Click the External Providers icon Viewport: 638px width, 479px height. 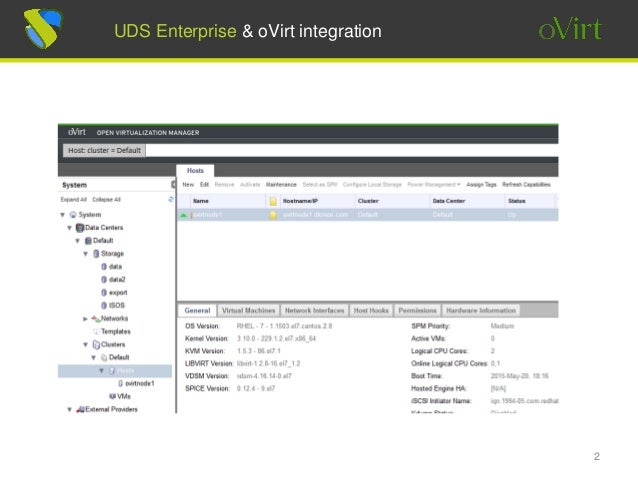80,409
